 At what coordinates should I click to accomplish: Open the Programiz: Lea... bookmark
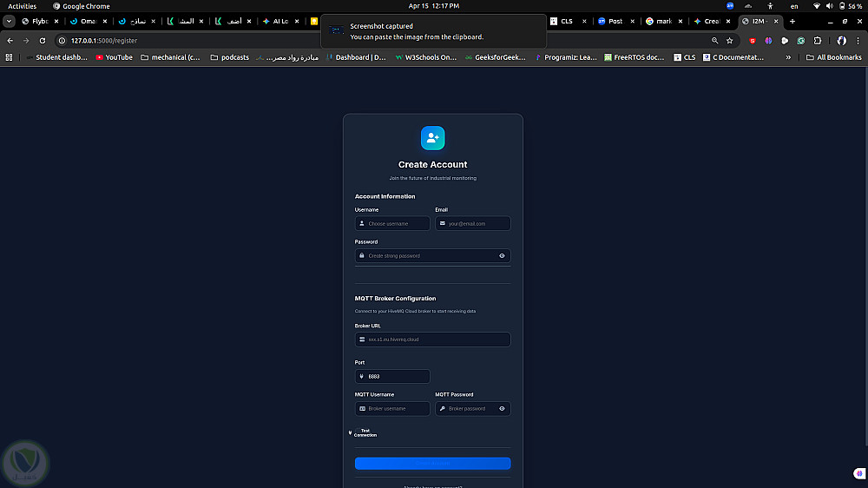click(x=565, y=57)
